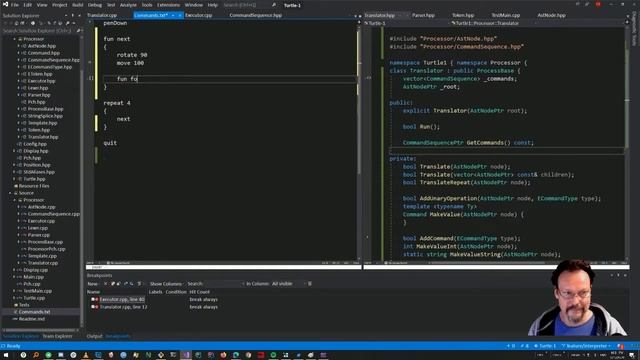Click the Turtle-1 repository in status bar
This screenshot has width=640, height=360.
point(545,346)
